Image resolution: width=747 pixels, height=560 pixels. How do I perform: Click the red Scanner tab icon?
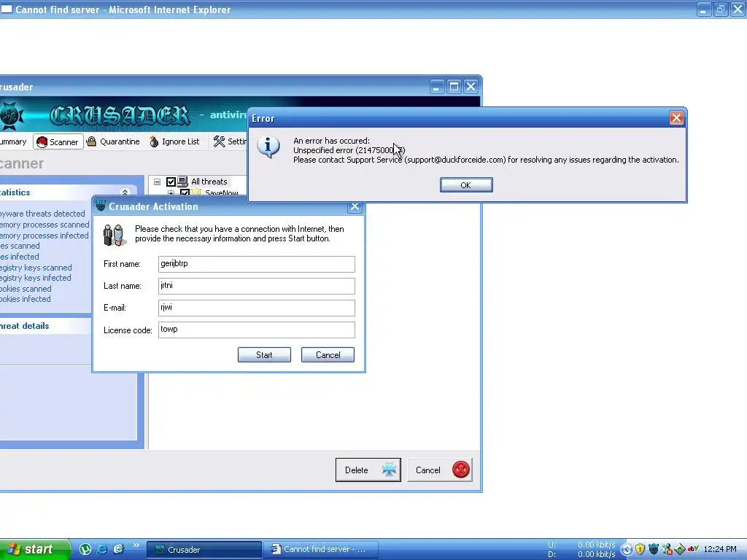click(42, 142)
